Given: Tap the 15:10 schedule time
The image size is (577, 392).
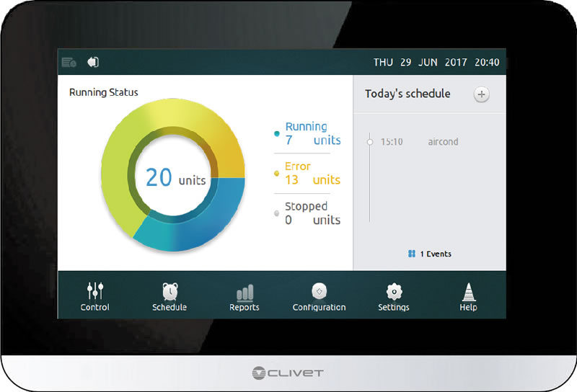Looking at the screenshot, I should click(392, 141).
